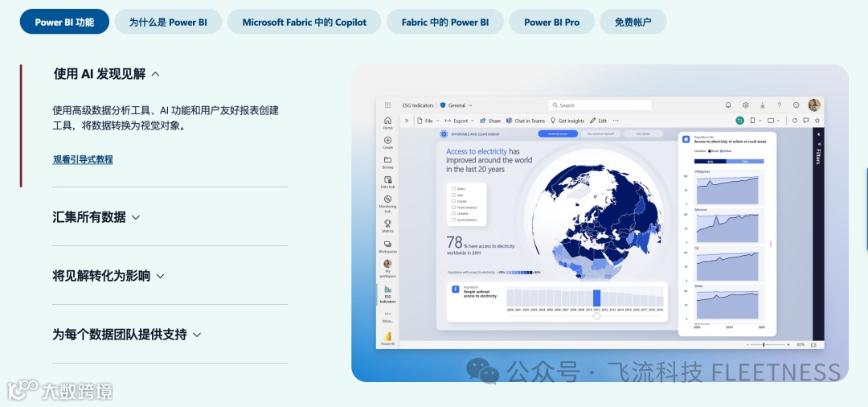This screenshot has height=407, width=868.
Task: Check the Europe checkbox
Action: pos(454,201)
